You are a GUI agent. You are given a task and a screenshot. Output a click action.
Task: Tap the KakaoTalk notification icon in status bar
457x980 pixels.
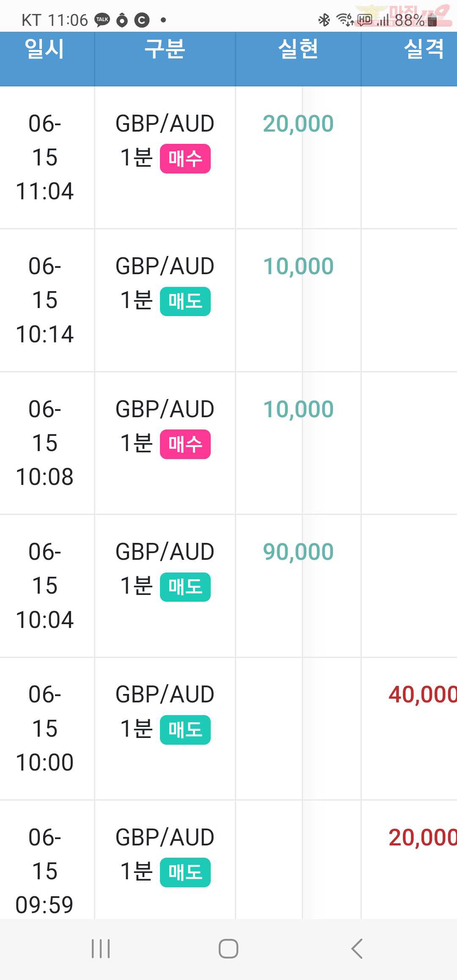click(102, 20)
